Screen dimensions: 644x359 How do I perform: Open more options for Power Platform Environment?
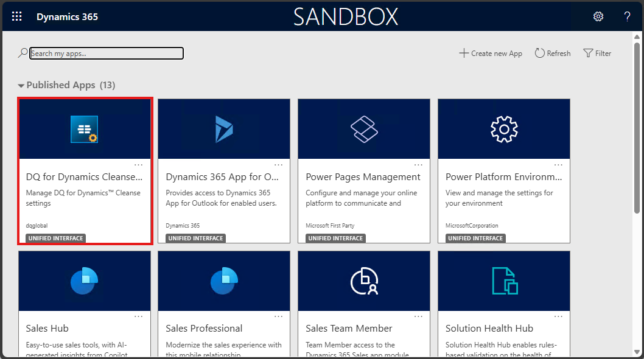[558, 165]
